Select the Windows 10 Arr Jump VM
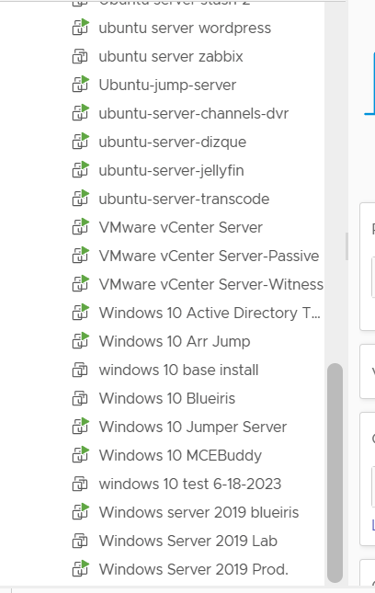 (175, 342)
